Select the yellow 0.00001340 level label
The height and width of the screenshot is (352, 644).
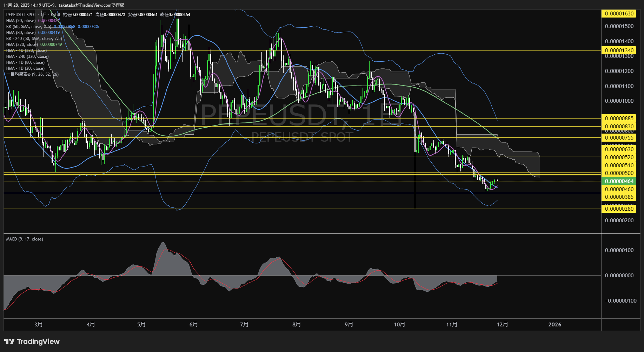[x=619, y=50]
